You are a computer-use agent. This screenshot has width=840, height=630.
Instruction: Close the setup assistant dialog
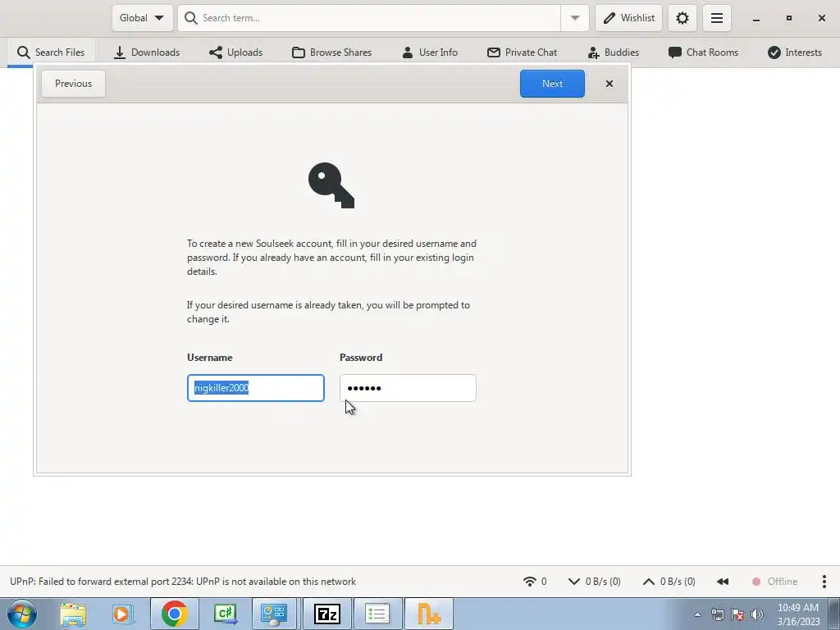609,84
